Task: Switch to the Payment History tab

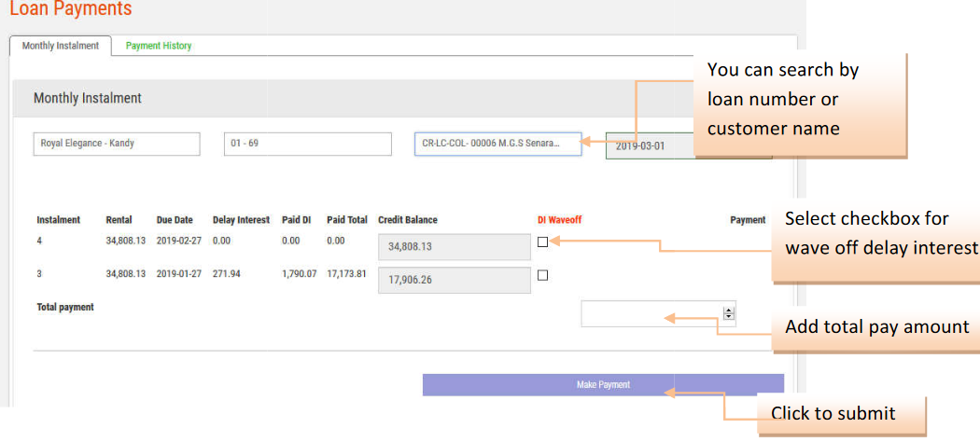Action: click(159, 46)
